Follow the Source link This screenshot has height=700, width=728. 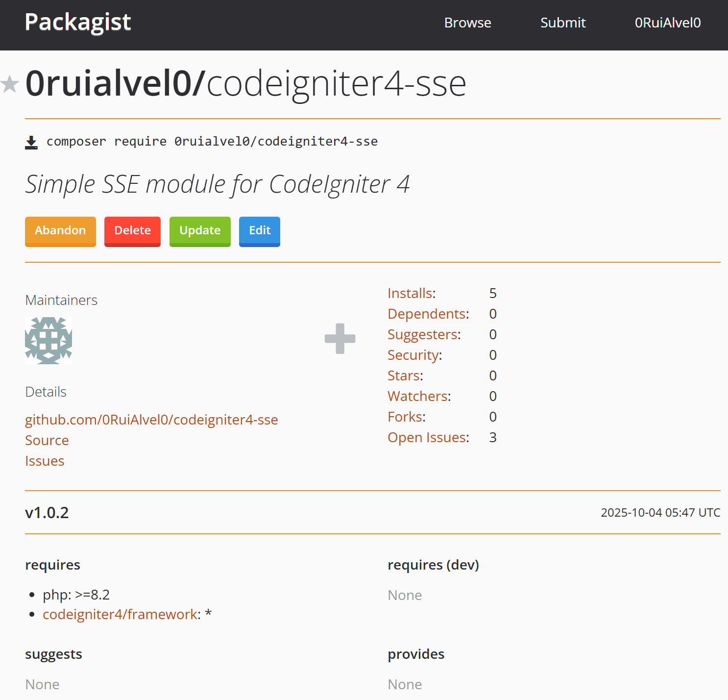pos(47,440)
